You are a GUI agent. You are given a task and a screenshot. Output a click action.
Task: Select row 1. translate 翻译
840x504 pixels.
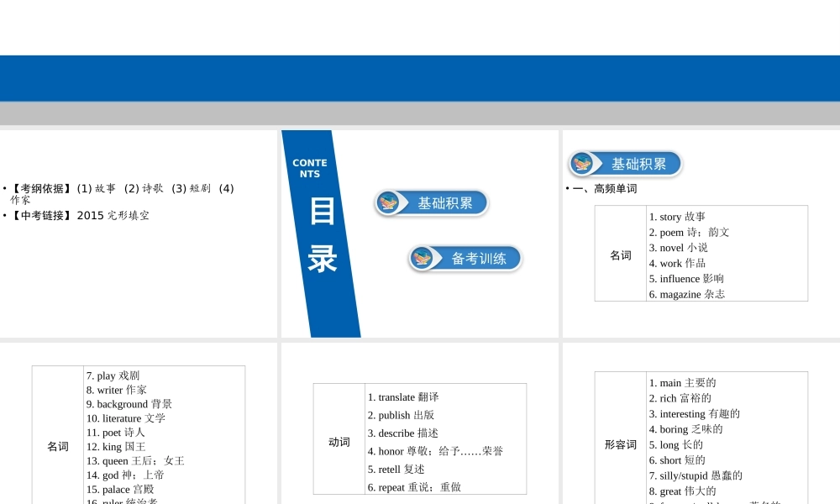(x=403, y=396)
